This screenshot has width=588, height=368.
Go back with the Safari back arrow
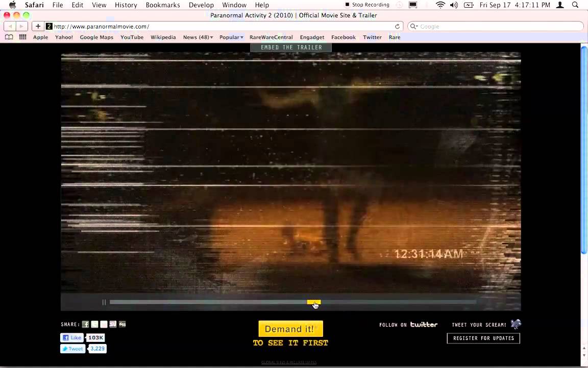10,26
